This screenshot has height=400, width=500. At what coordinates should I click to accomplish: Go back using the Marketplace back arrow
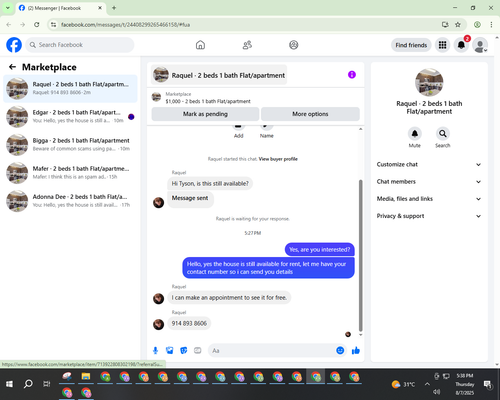click(12, 67)
